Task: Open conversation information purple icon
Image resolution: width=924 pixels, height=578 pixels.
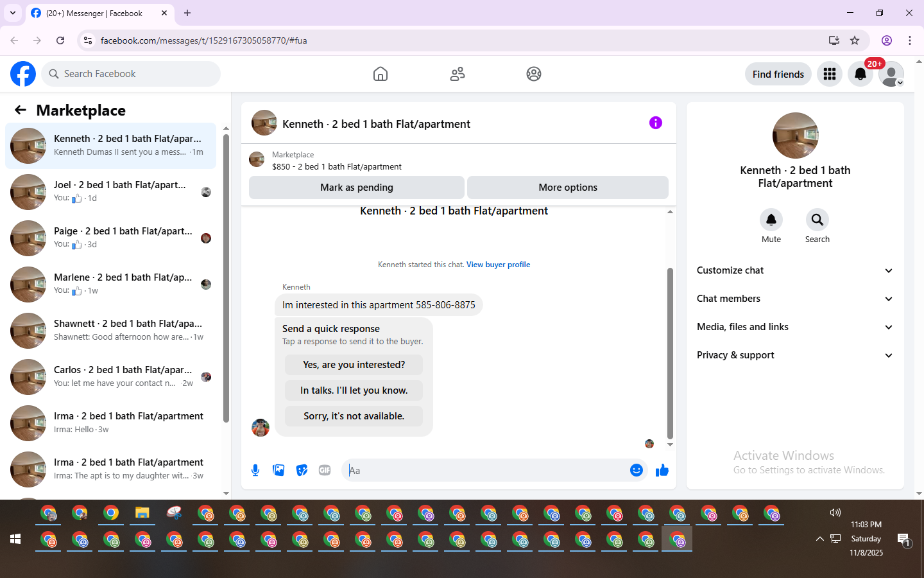Action: click(x=655, y=123)
